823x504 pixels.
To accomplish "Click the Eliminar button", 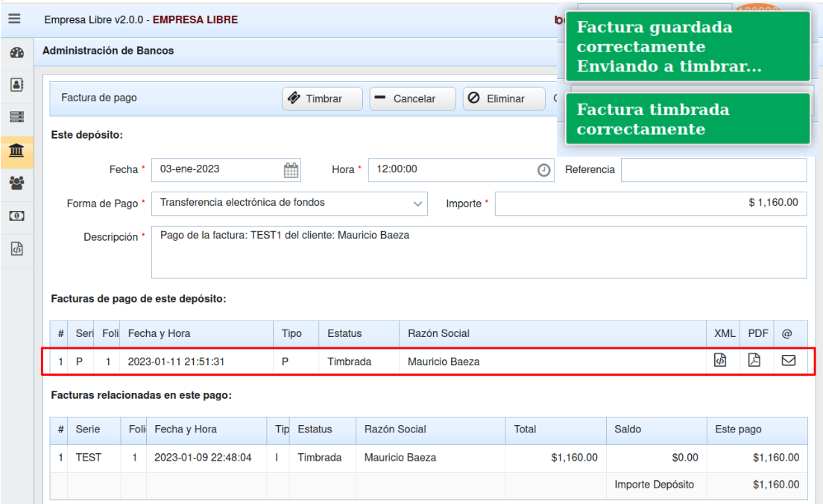I will pos(503,99).
